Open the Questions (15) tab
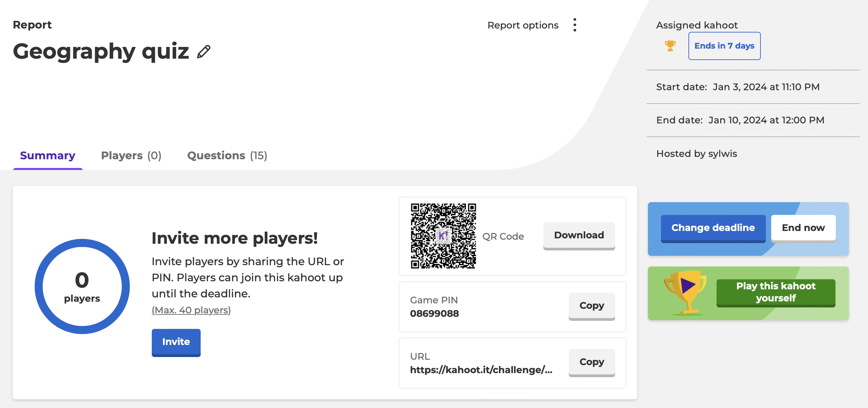Viewport: 868px width, 408px height. [227, 156]
